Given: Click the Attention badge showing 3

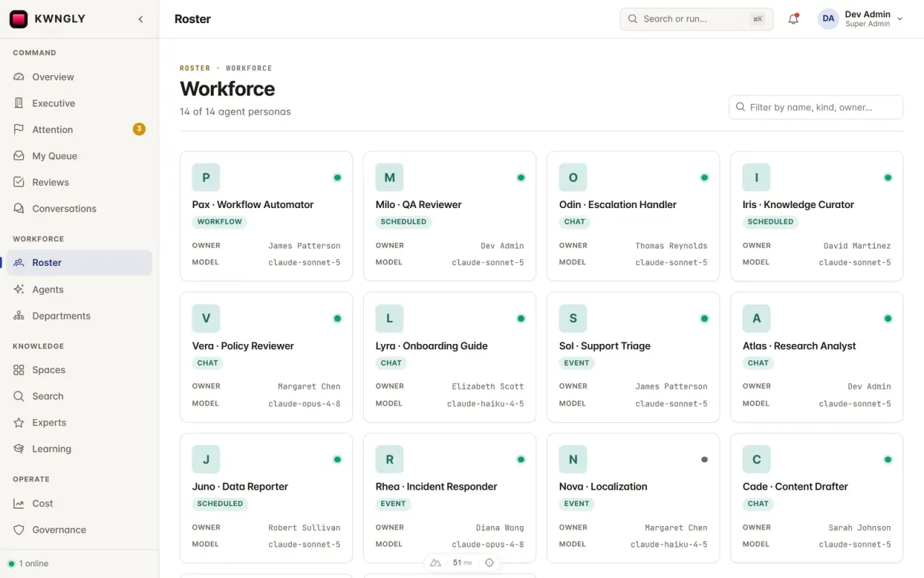Looking at the screenshot, I should tap(139, 129).
